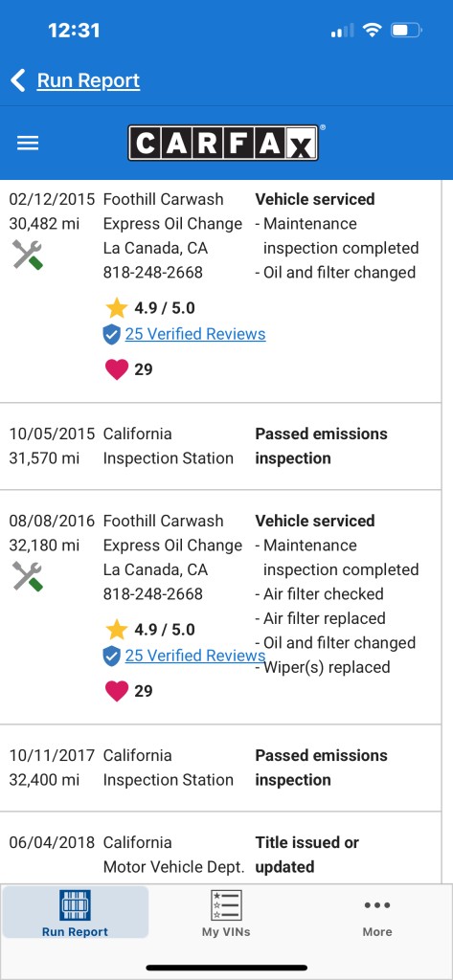Select the 10/05/2015 emissions inspection record
Image resolution: width=453 pixels, height=980 pixels.
tap(220, 446)
